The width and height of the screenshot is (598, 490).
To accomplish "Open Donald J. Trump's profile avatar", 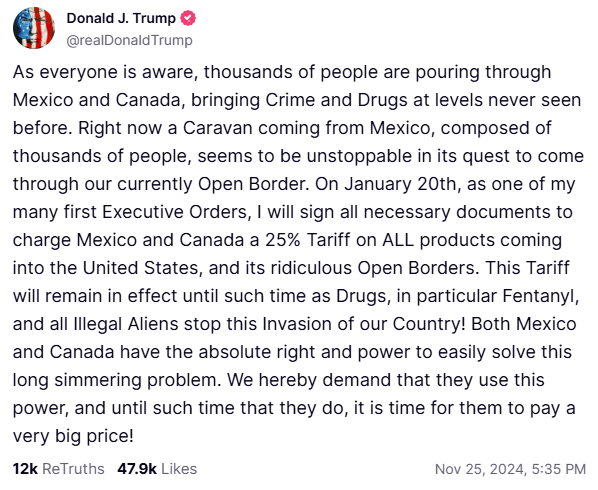I will pos(34,28).
